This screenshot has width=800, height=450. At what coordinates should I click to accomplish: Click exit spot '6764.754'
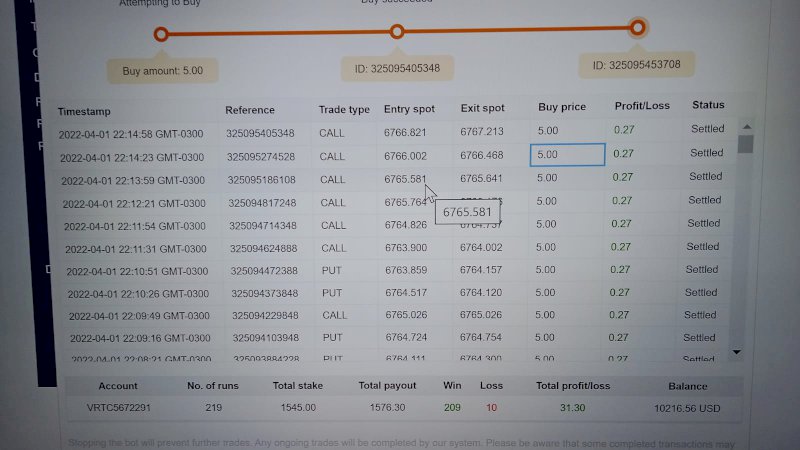point(481,337)
